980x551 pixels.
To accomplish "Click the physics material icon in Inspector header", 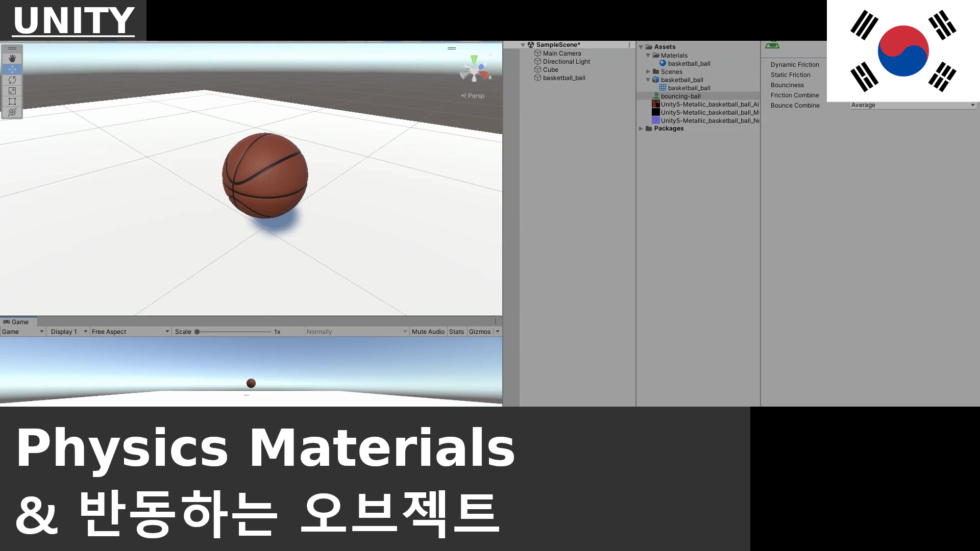I will 772,45.
